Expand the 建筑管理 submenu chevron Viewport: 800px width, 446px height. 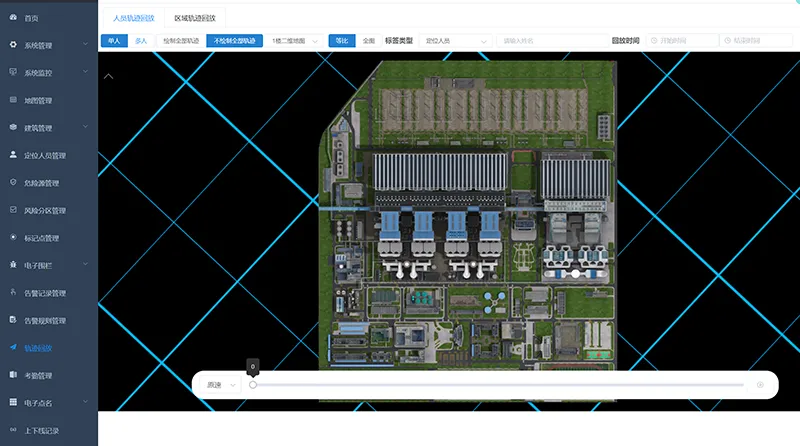click(x=85, y=127)
